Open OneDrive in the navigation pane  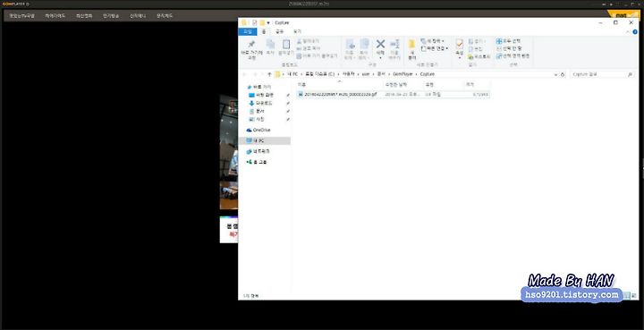(x=258, y=130)
